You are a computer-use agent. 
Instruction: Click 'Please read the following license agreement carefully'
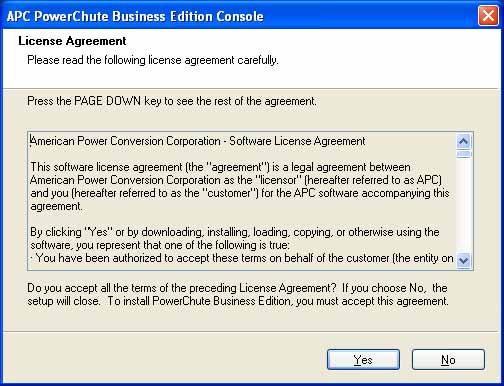point(153,60)
